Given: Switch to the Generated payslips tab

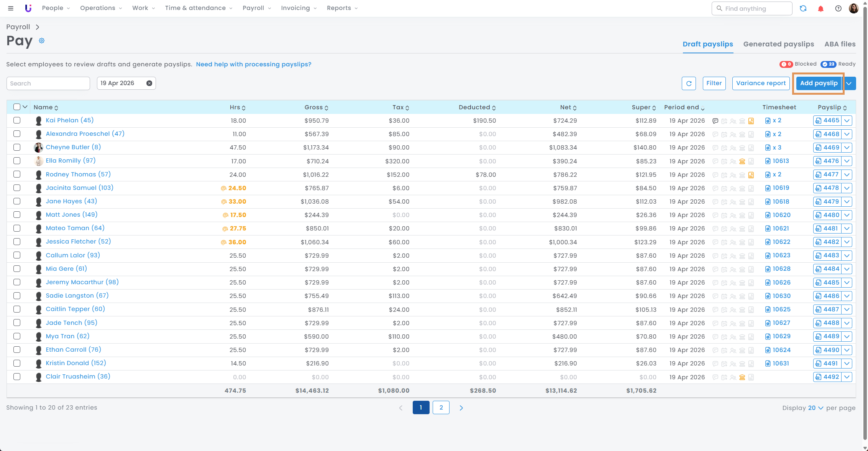Looking at the screenshot, I should [x=778, y=44].
